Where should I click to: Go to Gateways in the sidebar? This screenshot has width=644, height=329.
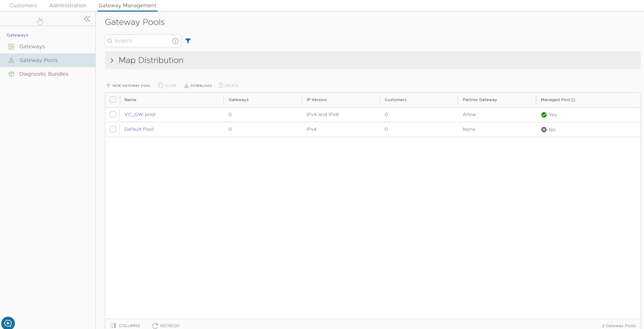(x=32, y=46)
